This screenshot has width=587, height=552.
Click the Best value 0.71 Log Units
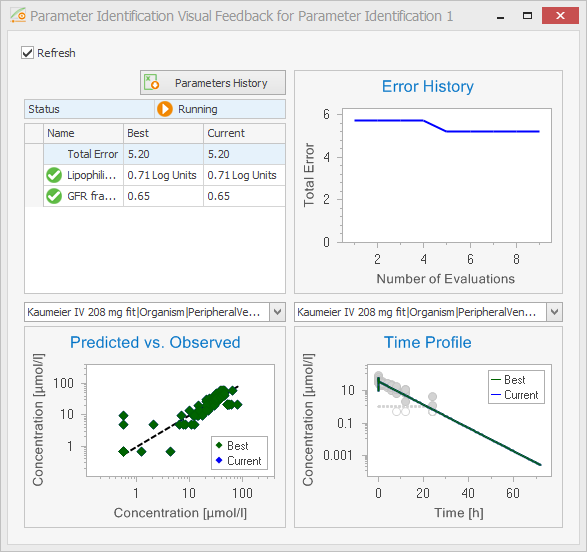click(162, 175)
